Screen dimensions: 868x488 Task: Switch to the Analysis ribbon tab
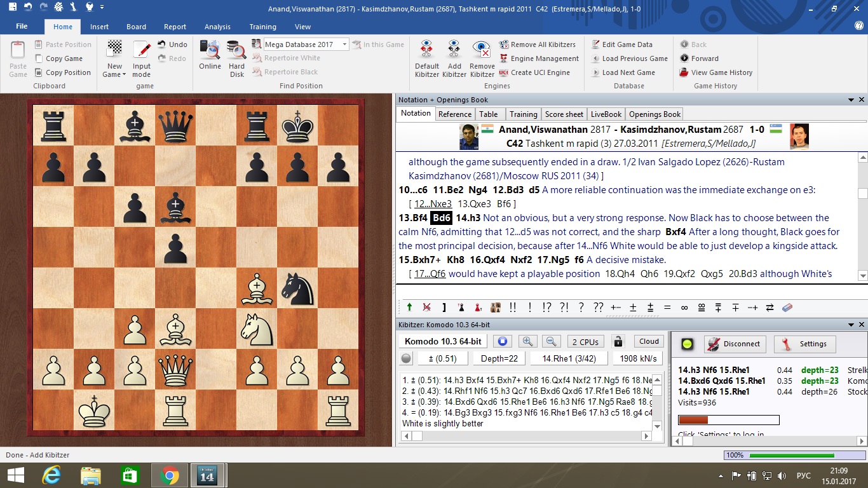(217, 27)
